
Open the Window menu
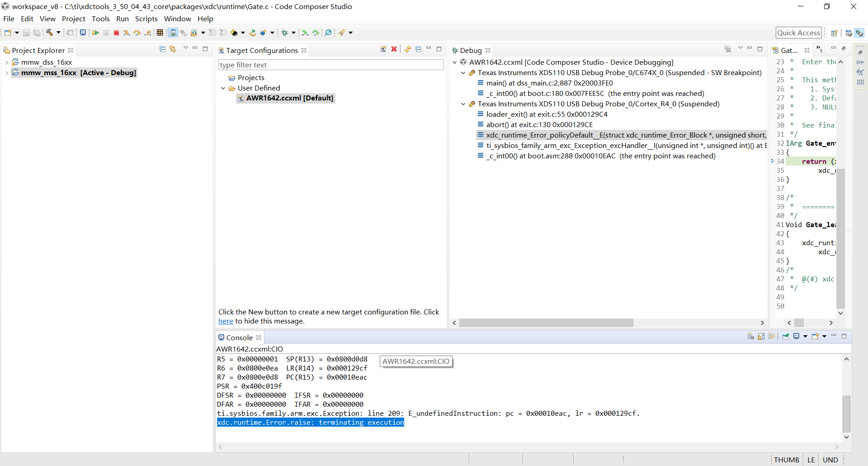[x=178, y=19]
